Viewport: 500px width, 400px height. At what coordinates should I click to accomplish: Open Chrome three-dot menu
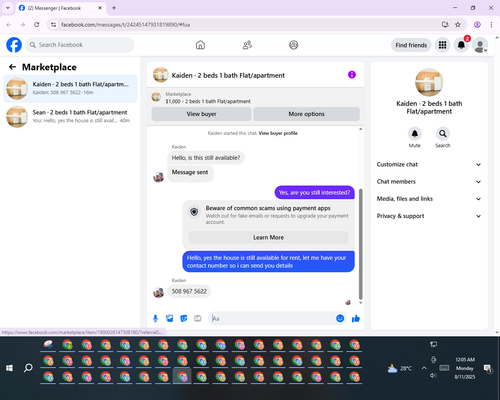pos(491,25)
